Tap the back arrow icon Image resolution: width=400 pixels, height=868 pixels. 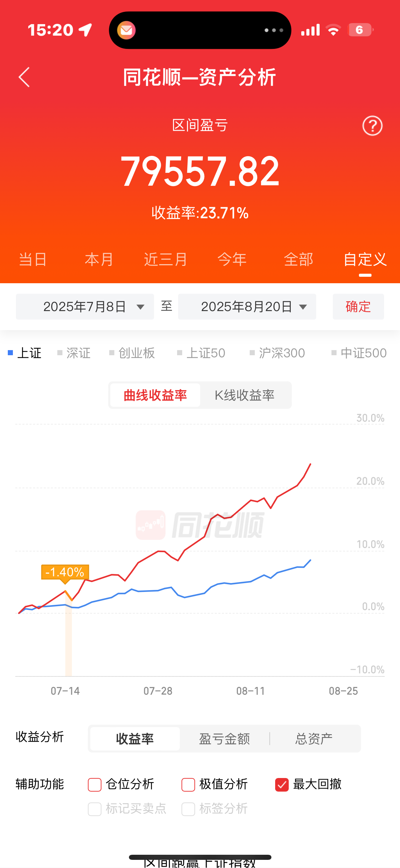tap(24, 77)
